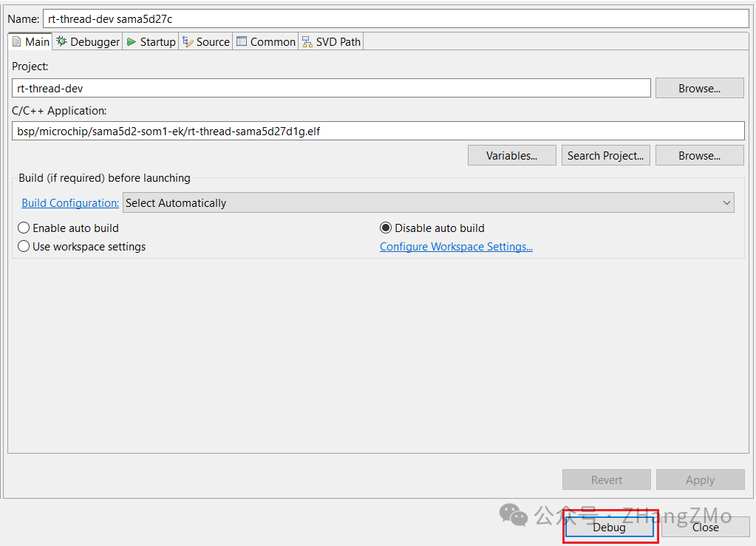Click the greyed Apply button
Viewport: 756px width, 546px height.
(700, 480)
